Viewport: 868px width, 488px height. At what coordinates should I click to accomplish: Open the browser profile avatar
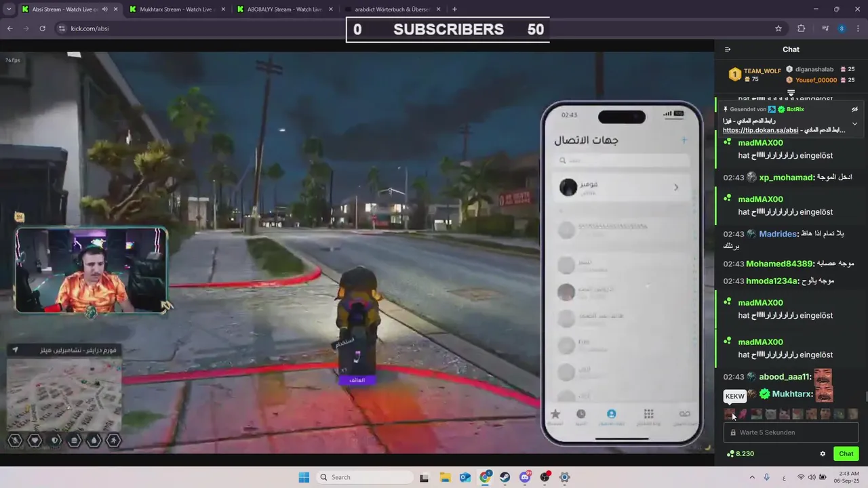point(842,28)
